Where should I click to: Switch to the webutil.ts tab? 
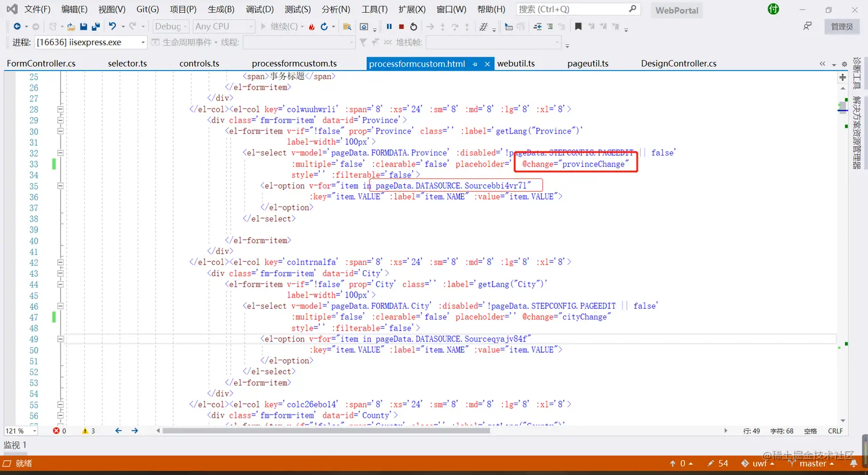tap(516, 64)
